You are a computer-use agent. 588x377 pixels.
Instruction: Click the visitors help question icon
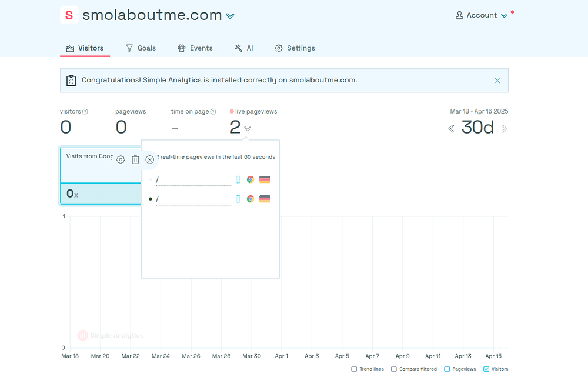tap(85, 111)
